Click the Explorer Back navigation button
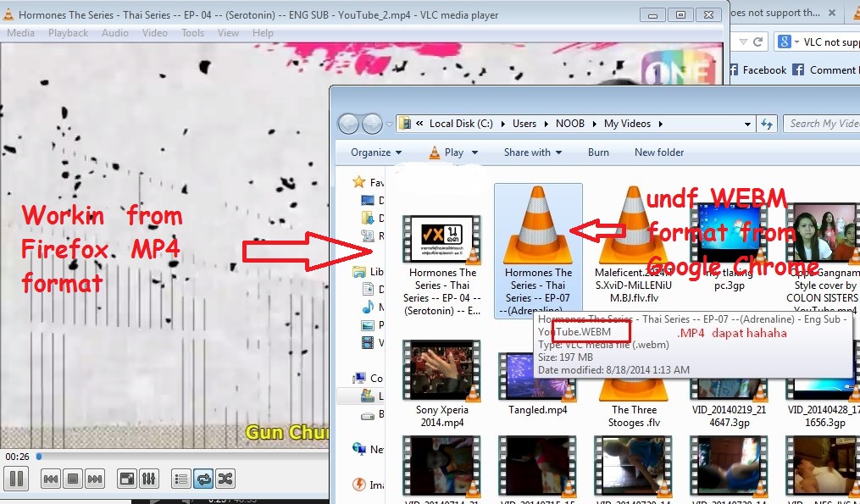 click(348, 124)
